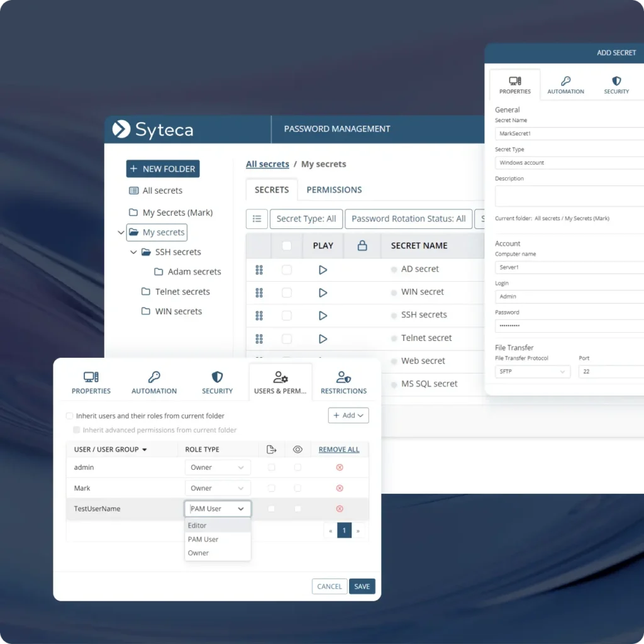Image resolution: width=644 pixels, height=644 pixels.
Task: Click the All secrets breadcrumb link
Action: pos(267,164)
